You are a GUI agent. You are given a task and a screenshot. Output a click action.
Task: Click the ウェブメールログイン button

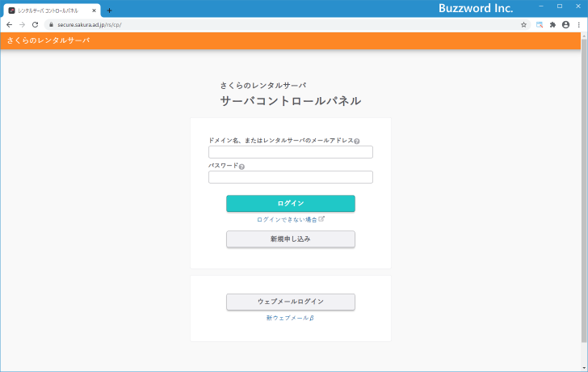point(291,302)
